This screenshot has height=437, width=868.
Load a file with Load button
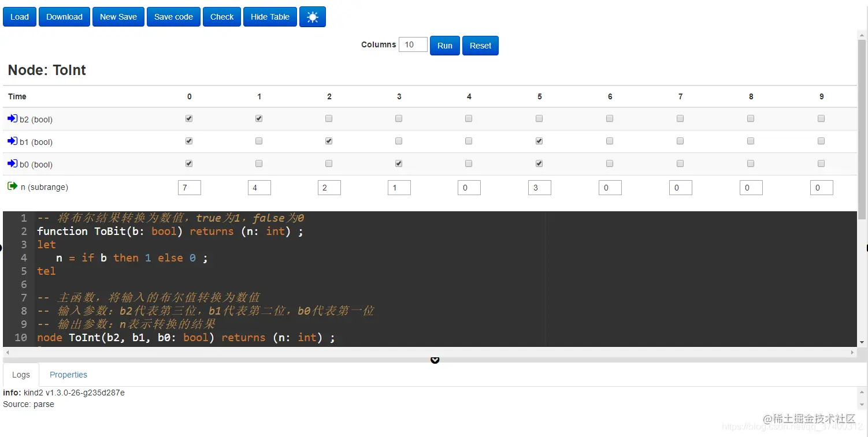(x=20, y=17)
